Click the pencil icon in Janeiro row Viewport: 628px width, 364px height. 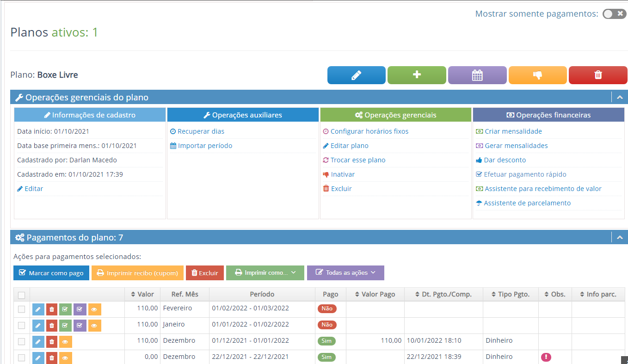pyautogui.click(x=38, y=326)
